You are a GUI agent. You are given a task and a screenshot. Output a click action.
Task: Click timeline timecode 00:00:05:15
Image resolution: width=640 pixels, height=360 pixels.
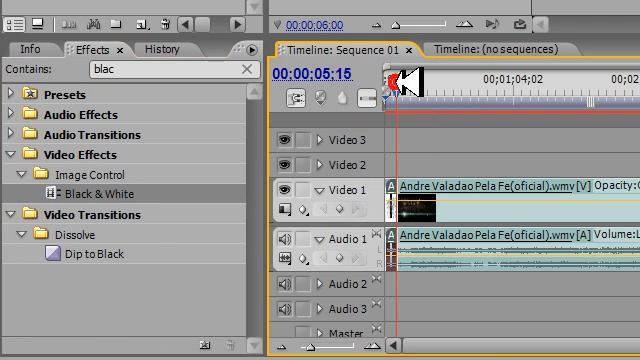click(312, 74)
